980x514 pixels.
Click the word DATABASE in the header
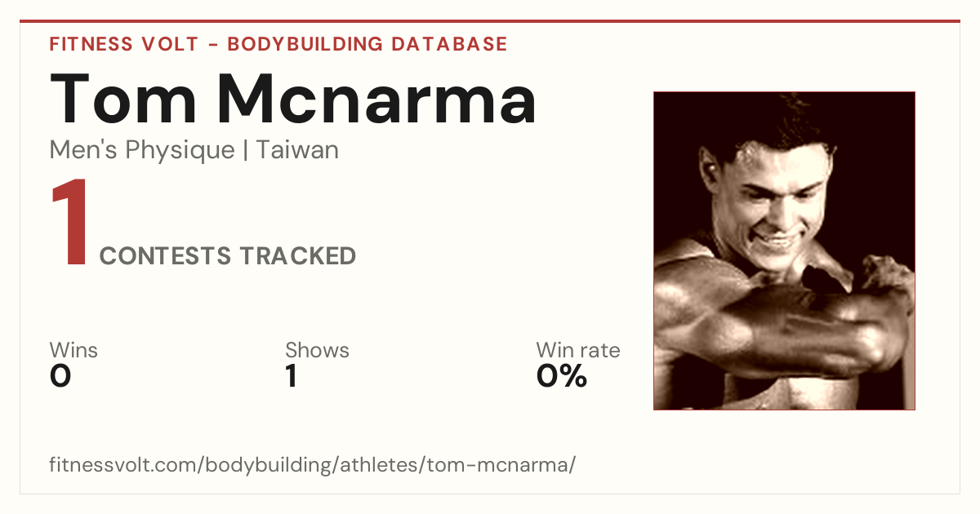(450, 44)
